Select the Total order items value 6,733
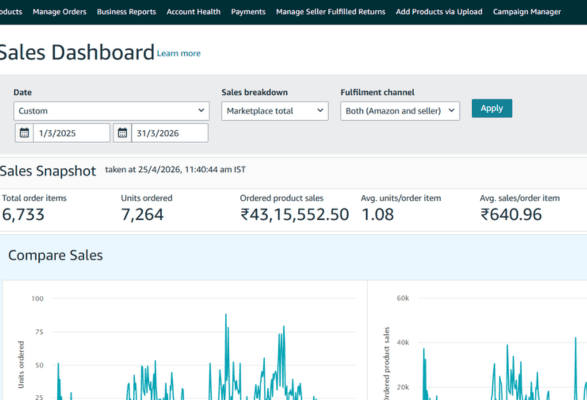Image resolution: width=587 pixels, height=400 pixels. pos(23,215)
